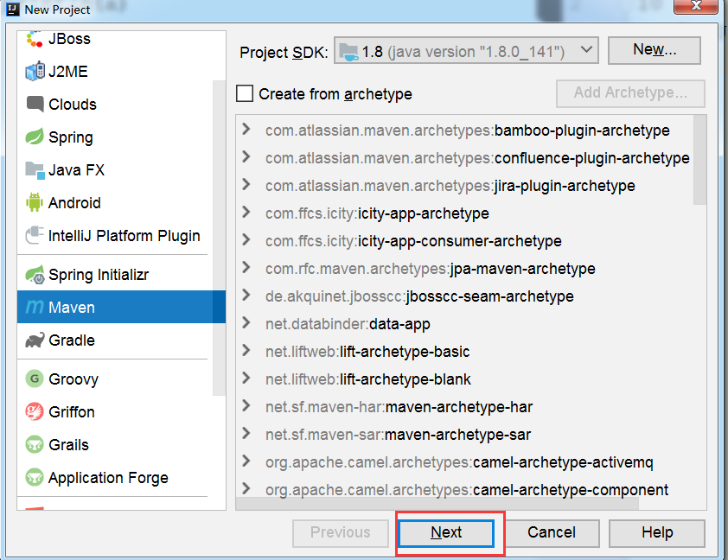Open the Project SDK dropdown
This screenshot has height=560, width=728.
[466, 51]
